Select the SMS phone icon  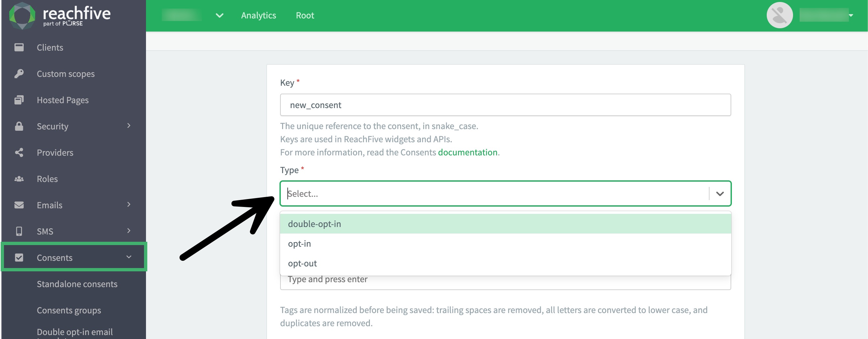point(19,231)
